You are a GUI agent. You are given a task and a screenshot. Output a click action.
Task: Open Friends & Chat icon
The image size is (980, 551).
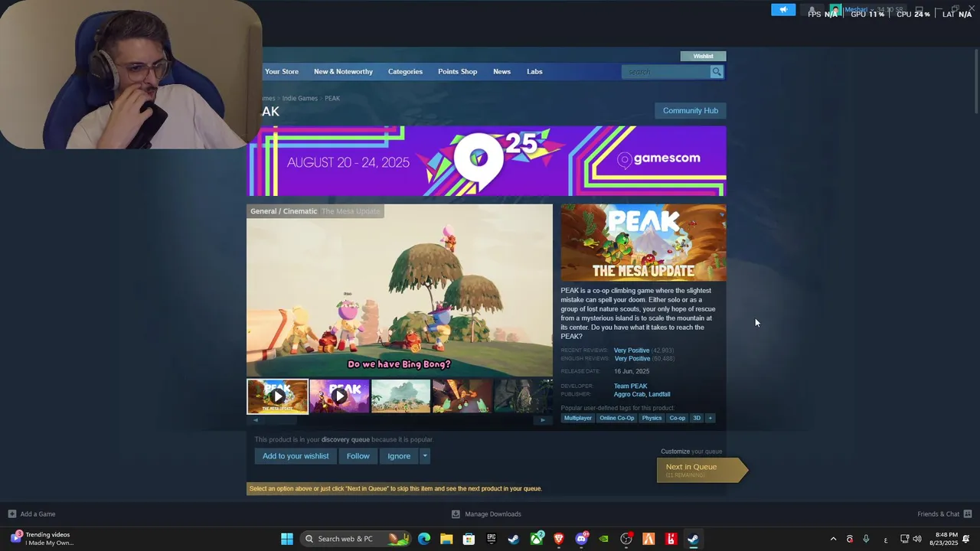[968, 514]
